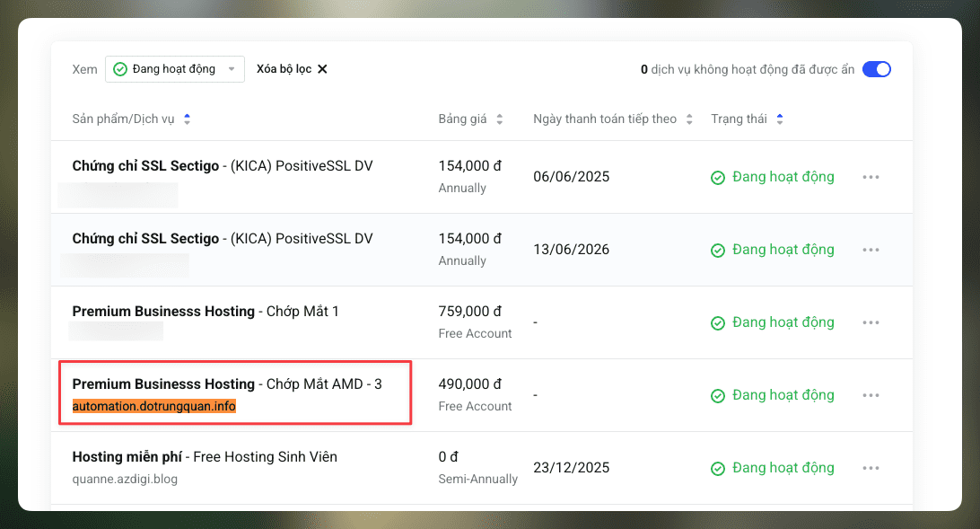Disable hiding of inactive services
980x529 pixels.
[877, 68]
